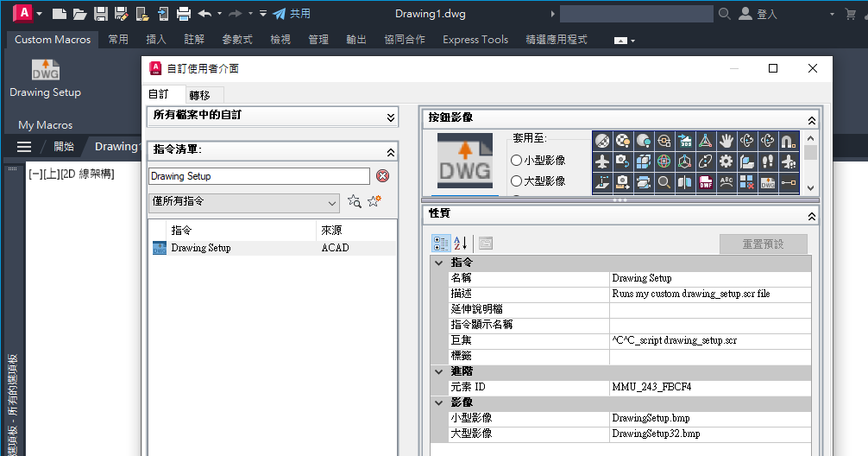Select Drawing Setup row in command list
868x456 pixels.
(273, 248)
